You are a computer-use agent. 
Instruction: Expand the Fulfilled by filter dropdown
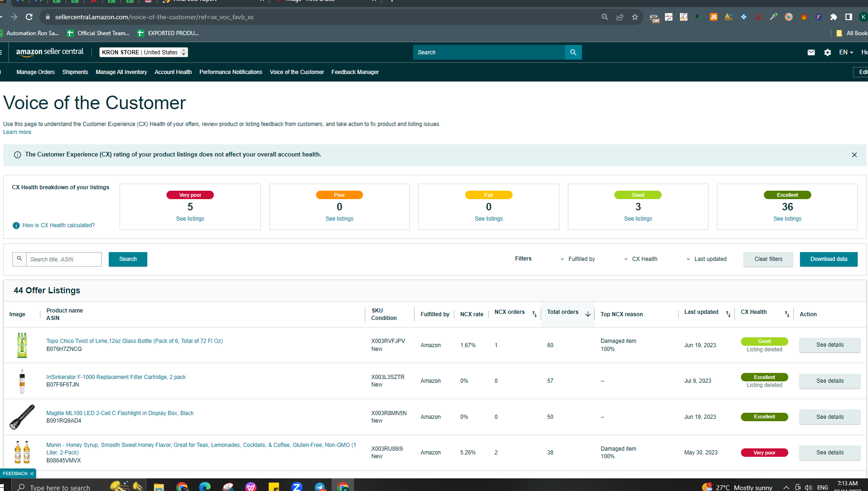pos(577,259)
